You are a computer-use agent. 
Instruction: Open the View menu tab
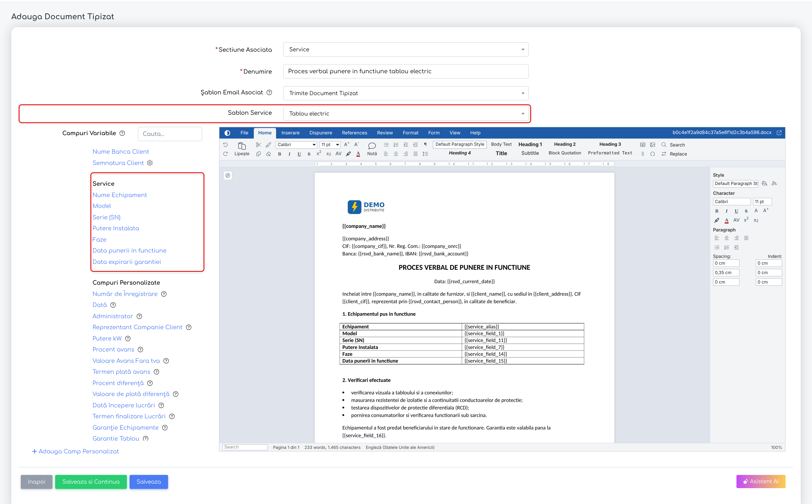455,133
